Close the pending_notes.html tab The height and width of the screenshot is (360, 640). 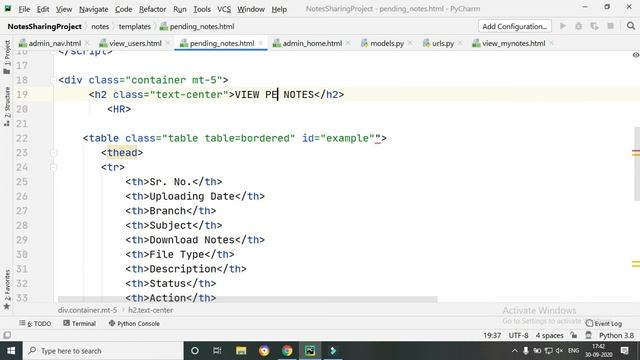coord(260,43)
